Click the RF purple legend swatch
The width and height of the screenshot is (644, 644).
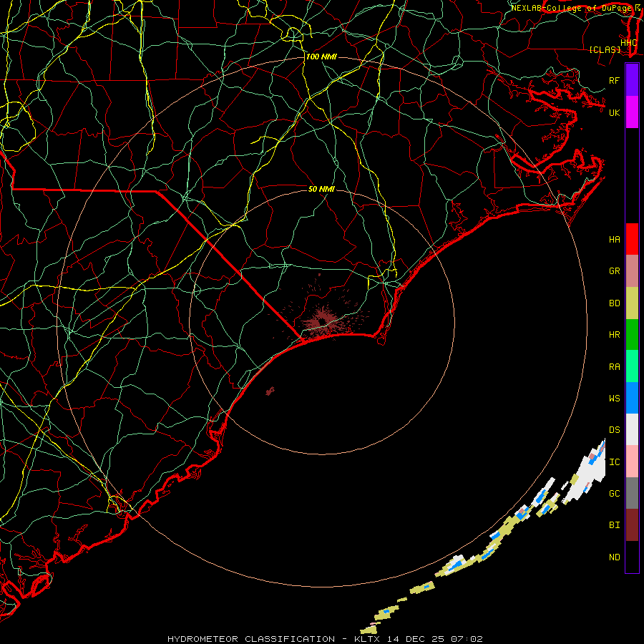[x=632, y=80]
